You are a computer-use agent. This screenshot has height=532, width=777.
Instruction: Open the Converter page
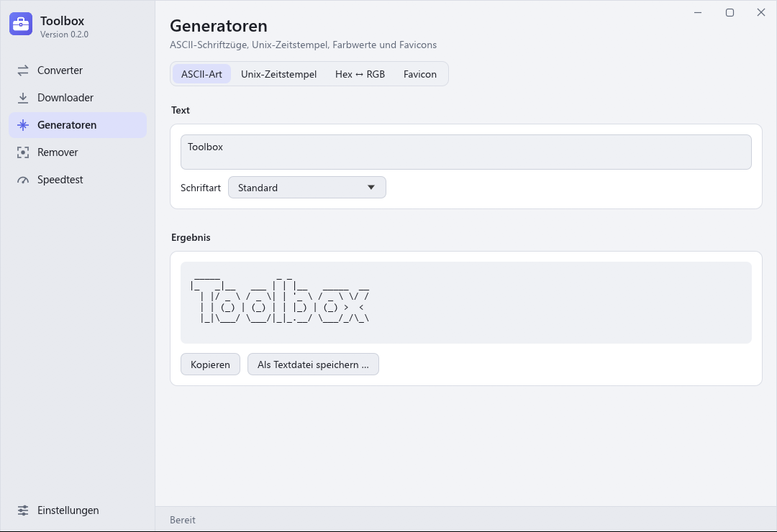[x=78, y=70]
